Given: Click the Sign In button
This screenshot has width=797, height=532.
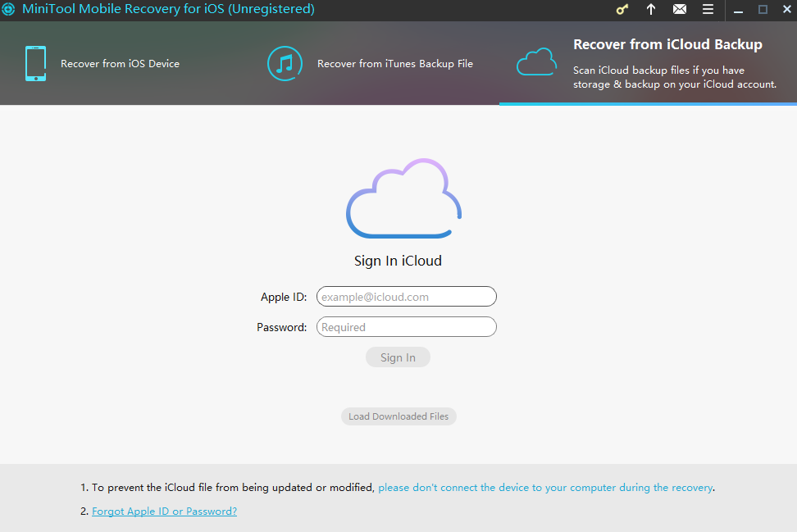Looking at the screenshot, I should click(398, 357).
